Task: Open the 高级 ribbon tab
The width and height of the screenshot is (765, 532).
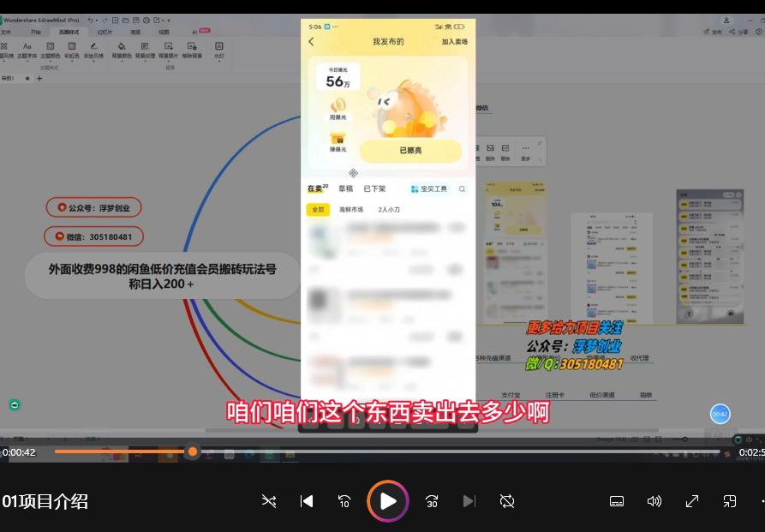Action: pos(135,33)
